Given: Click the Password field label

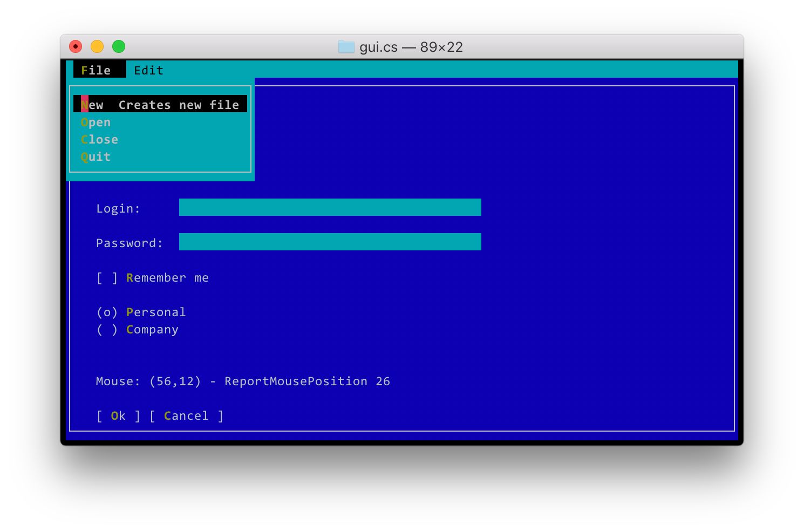Looking at the screenshot, I should point(128,243).
